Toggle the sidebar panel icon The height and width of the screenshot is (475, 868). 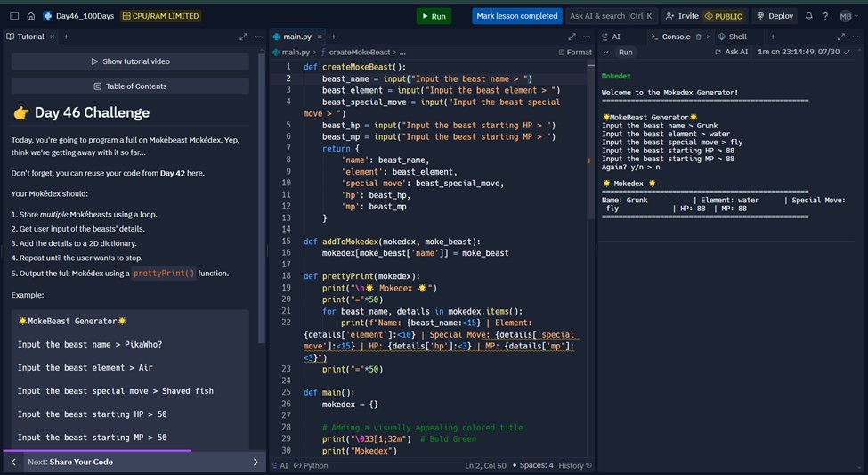[14, 16]
